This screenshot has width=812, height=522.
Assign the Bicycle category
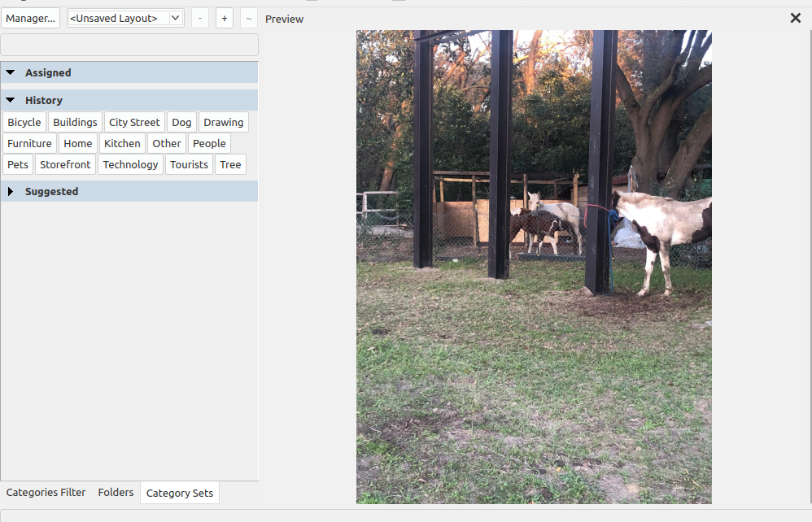[x=24, y=122]
